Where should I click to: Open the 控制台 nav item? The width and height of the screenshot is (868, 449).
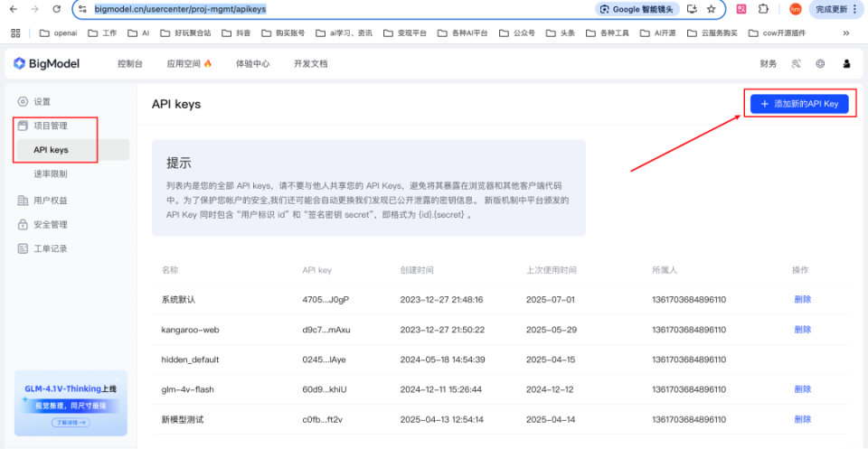130,64
